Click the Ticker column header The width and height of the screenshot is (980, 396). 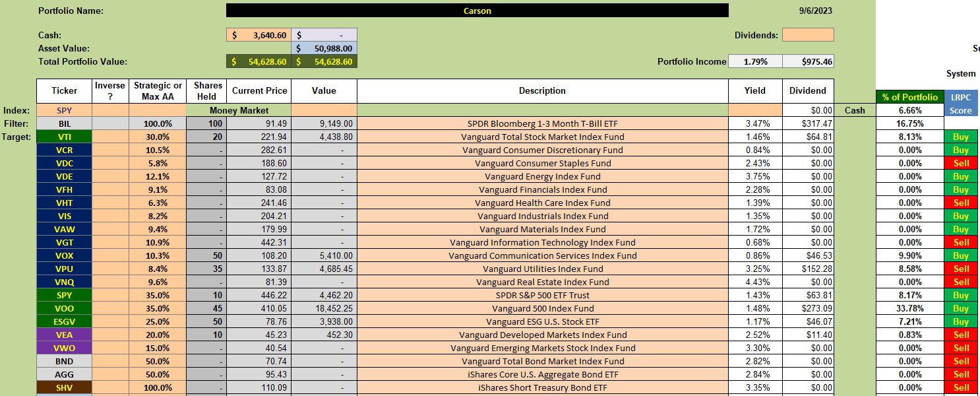tap(64, 91)
